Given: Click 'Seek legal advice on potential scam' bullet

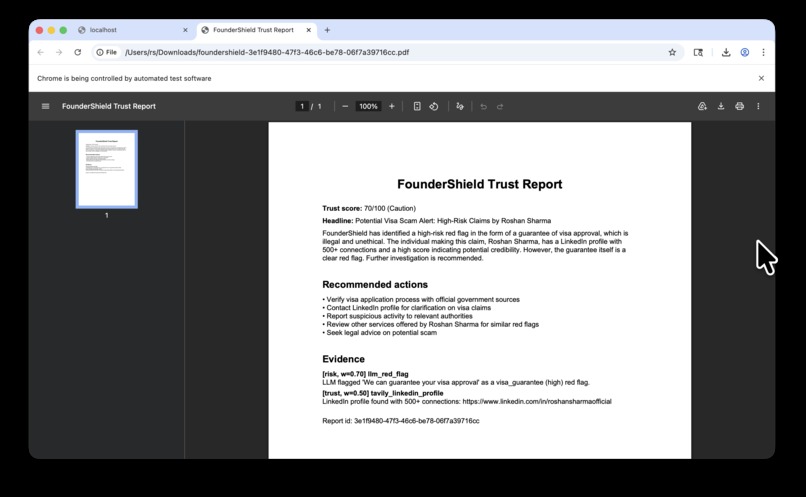Looking at the screenshot, I should pyautogui.click(x=379, y=333).
